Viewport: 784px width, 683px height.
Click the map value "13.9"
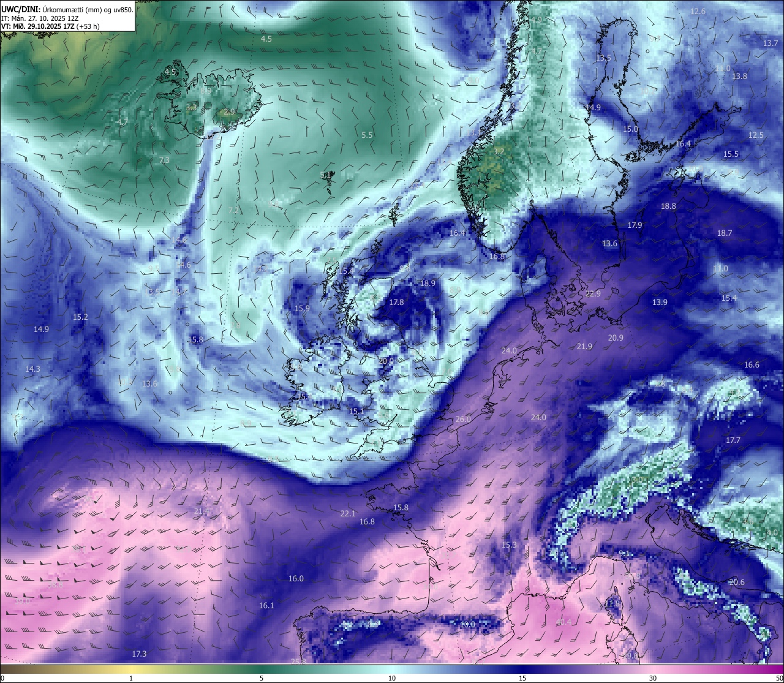(x=660, y=303)
